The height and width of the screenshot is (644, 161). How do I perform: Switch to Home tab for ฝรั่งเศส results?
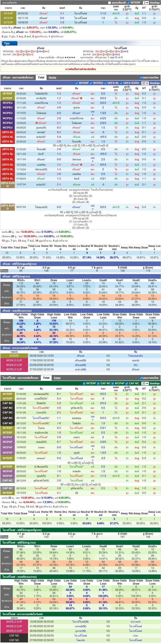[52, 78]
